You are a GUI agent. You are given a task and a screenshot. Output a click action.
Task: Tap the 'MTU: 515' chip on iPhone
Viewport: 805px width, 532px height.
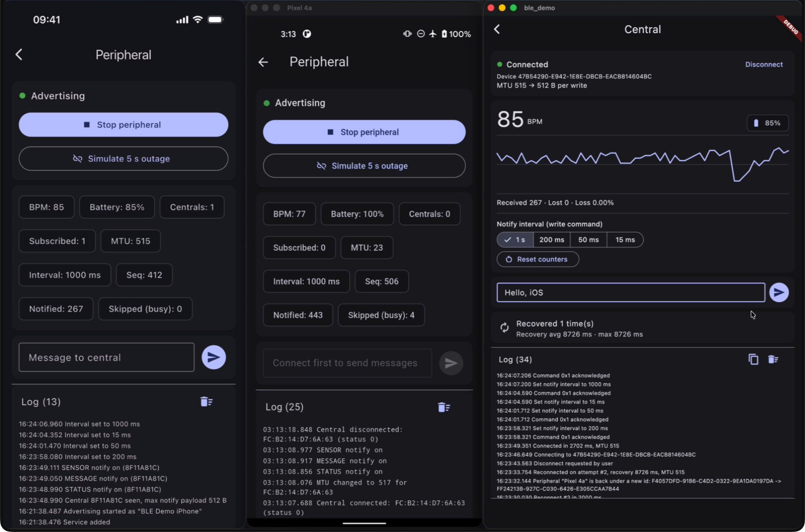coord(131,241)
